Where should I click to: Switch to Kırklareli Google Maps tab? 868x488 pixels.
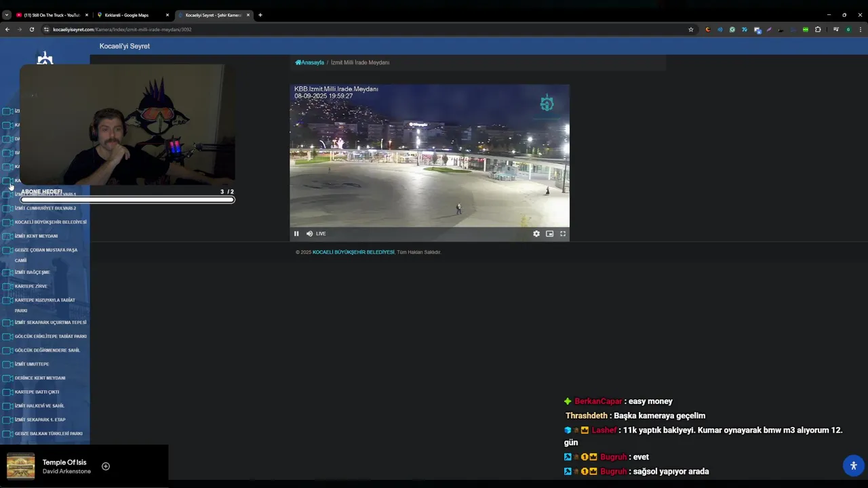pos(134,15)
